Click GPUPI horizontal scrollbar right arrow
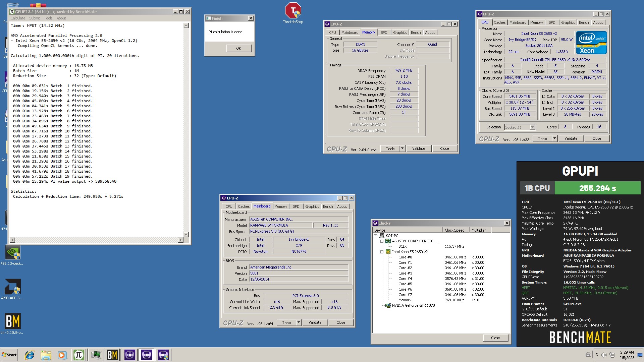Screen dimensions: 644x362 (181, 240)
